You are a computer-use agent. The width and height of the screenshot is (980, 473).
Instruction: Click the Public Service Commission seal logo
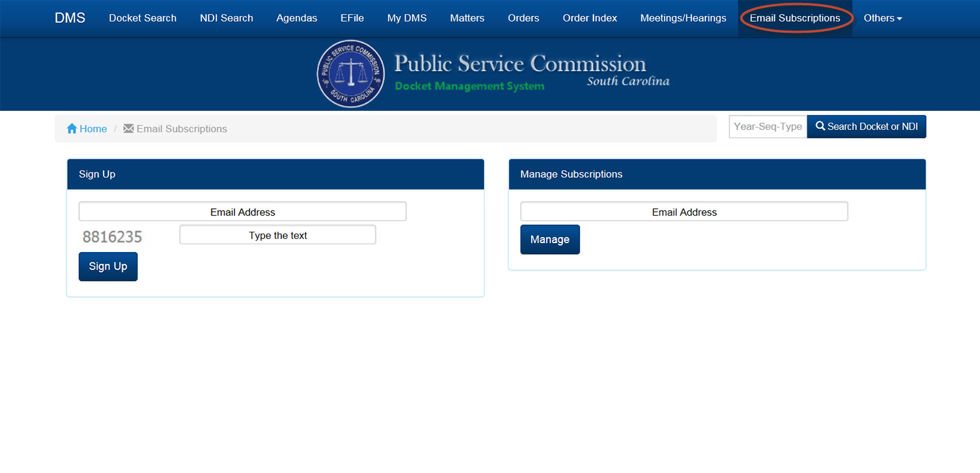[351, 74]
